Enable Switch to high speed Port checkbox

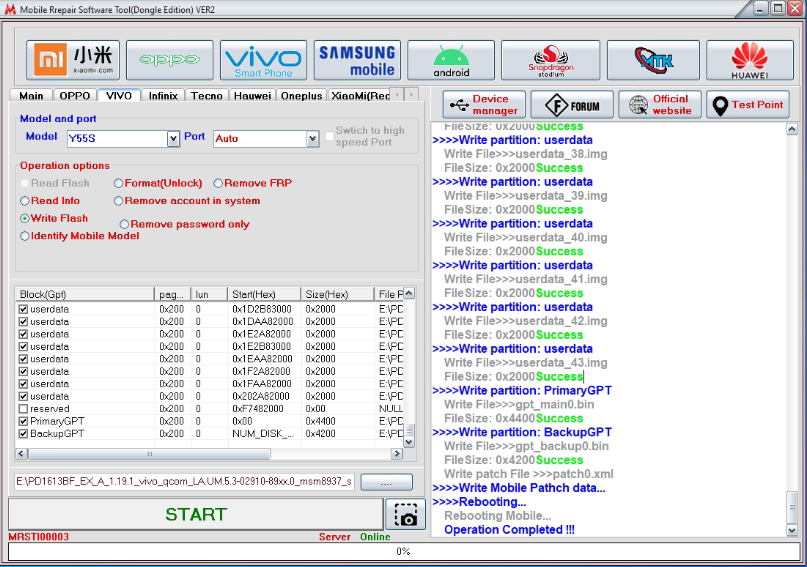(329, 136)
